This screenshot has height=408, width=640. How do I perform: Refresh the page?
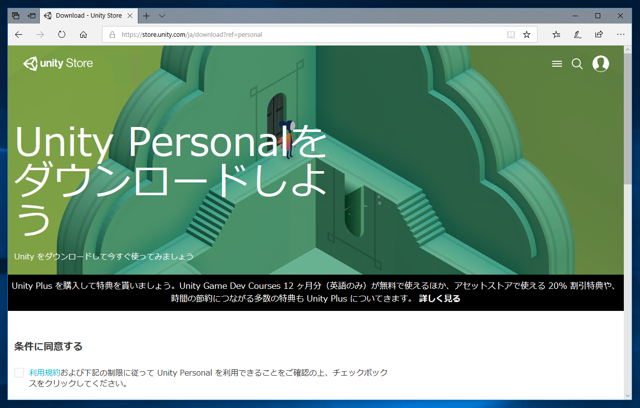coord(62,35)
